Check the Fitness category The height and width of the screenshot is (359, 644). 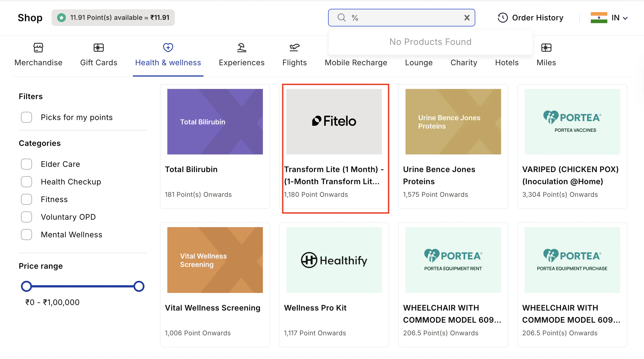(x=26, y=199)
